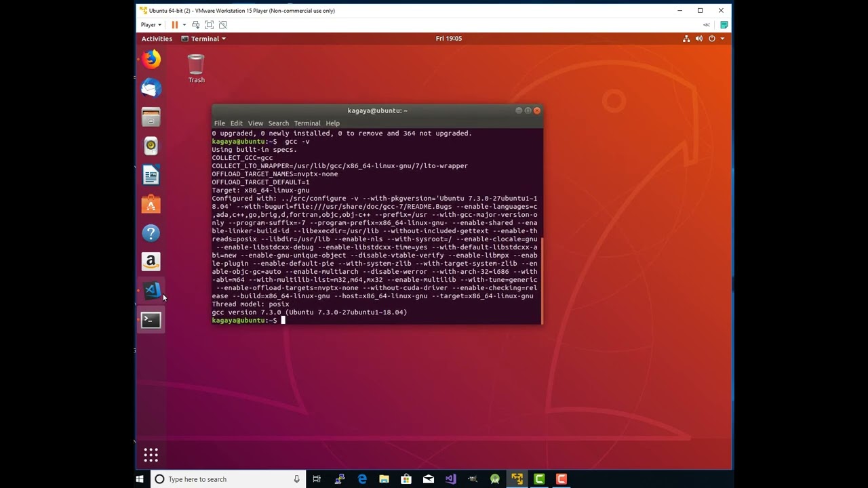Open Visual Studio from Windows taskbar

click(x=450, y=479)
